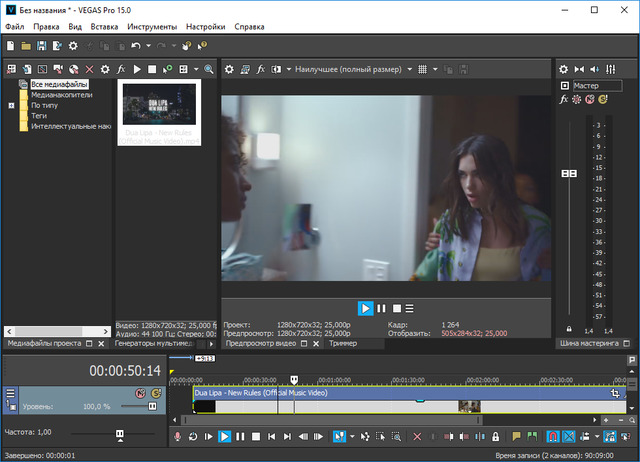Open the 'Инструменты' menu

tap(152, 27)
